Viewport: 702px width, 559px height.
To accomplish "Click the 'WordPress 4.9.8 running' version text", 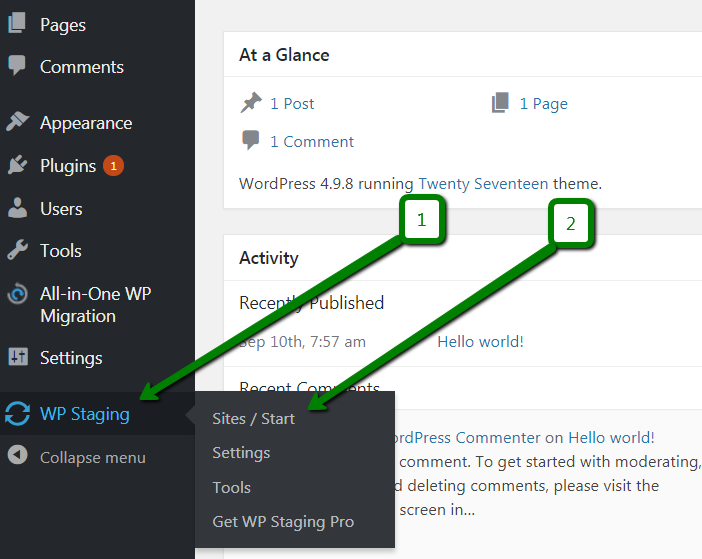I will point(326,183).
